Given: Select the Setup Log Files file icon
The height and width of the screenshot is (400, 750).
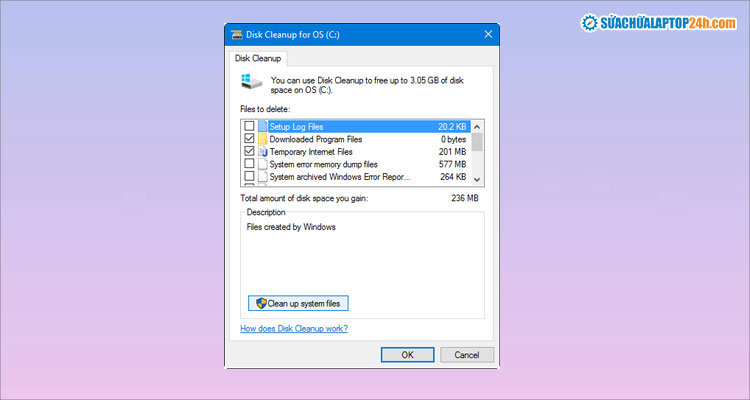Looking at the screenshot, I should pos(264,127).
